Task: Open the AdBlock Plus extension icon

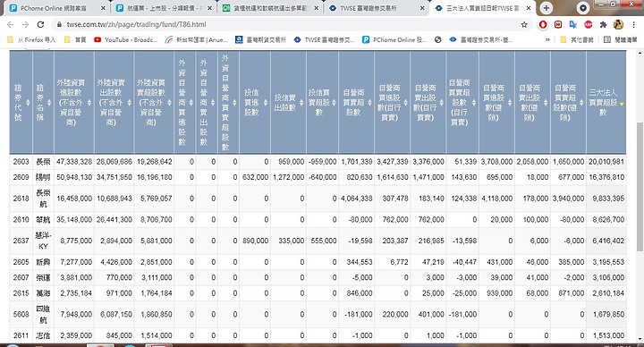Action: 588,25
